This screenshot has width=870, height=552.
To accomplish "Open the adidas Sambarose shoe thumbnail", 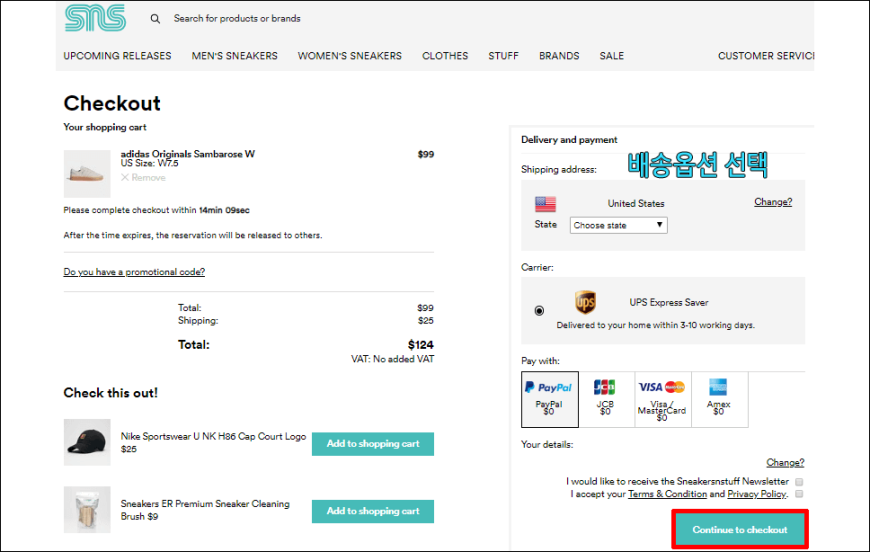I will pyautogui.click(x=87, y=174).
